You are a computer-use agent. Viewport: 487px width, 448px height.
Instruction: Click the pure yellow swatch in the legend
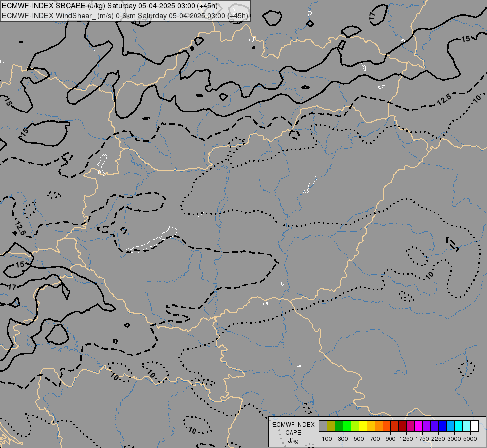[363, 426]
